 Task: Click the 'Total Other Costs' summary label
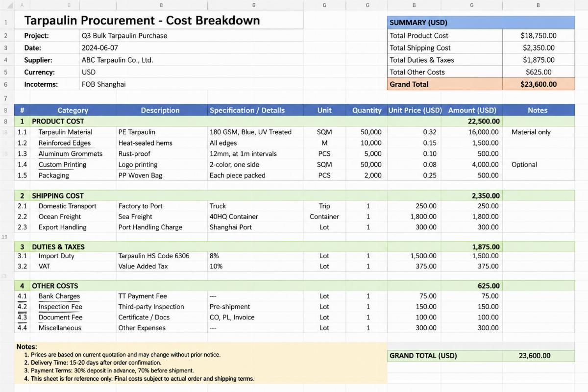(x=445, y=72)
